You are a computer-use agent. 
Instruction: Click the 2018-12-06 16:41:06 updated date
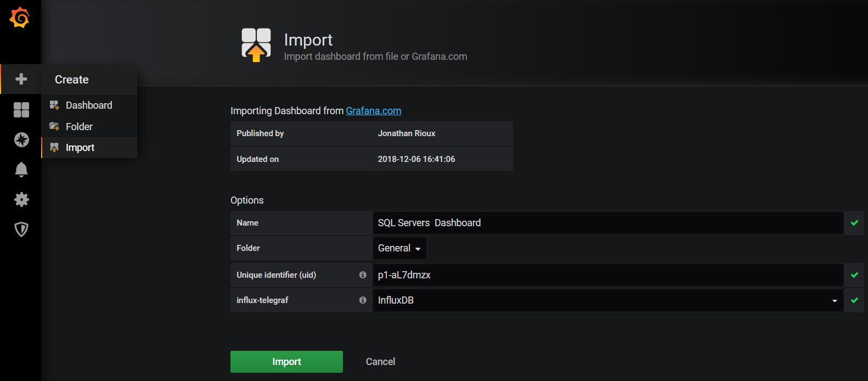[x=416, y=159]
